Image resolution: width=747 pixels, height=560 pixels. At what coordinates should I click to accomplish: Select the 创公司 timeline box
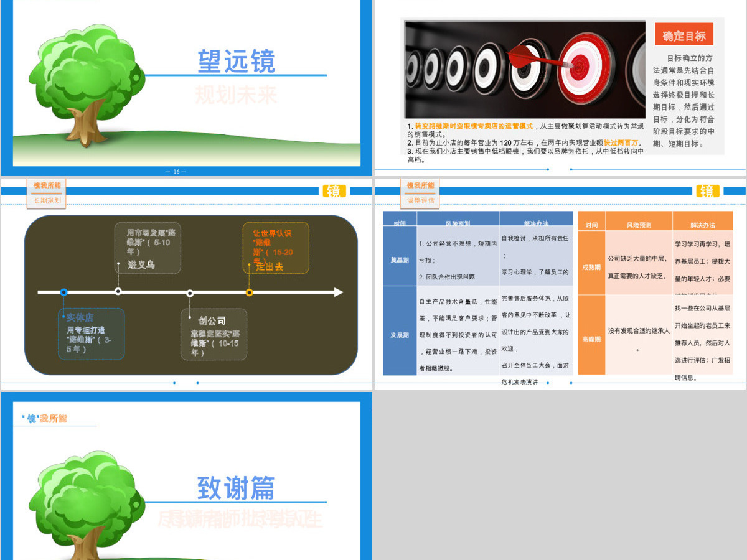[214, 334]
